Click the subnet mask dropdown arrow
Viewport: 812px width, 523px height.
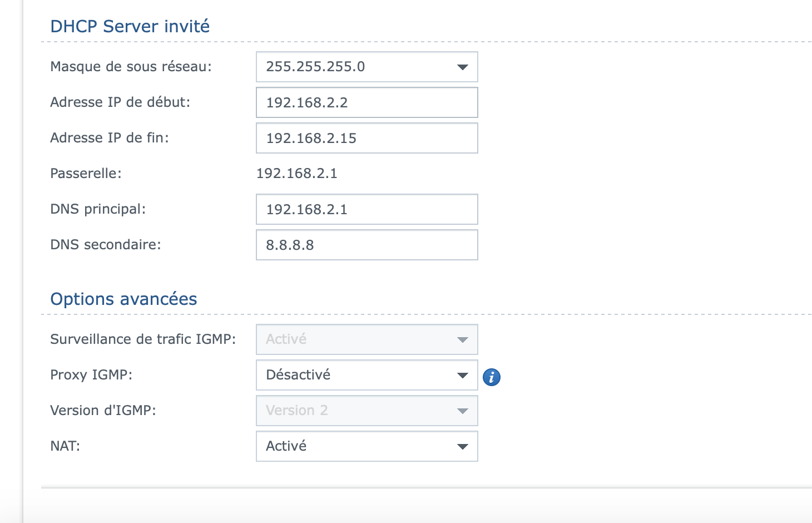tap(462, 67)
